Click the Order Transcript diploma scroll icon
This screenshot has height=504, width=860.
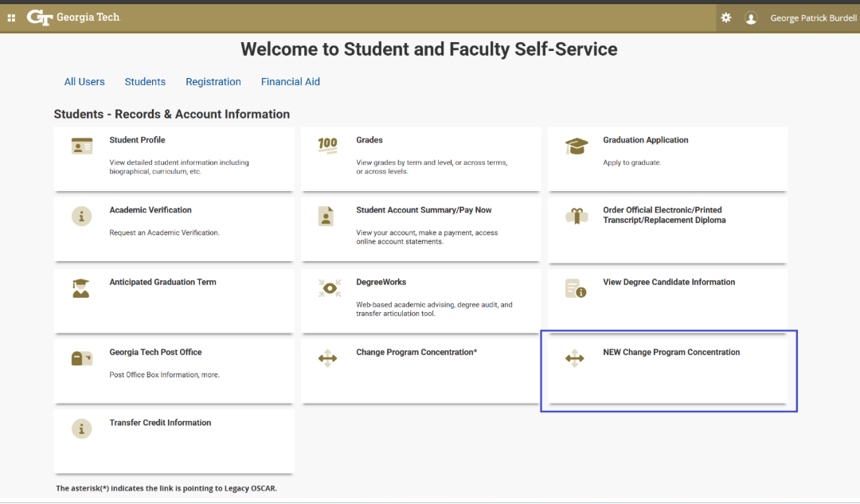[577, 216]
